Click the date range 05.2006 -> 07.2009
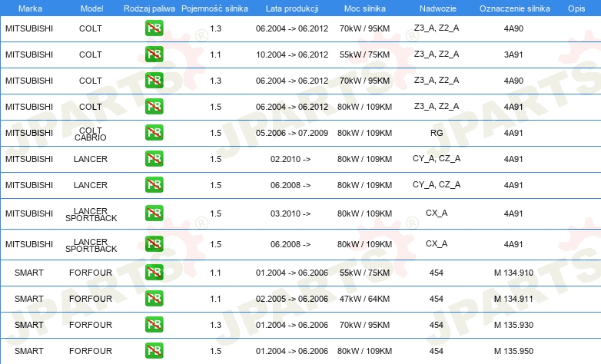 coord(292,133)
